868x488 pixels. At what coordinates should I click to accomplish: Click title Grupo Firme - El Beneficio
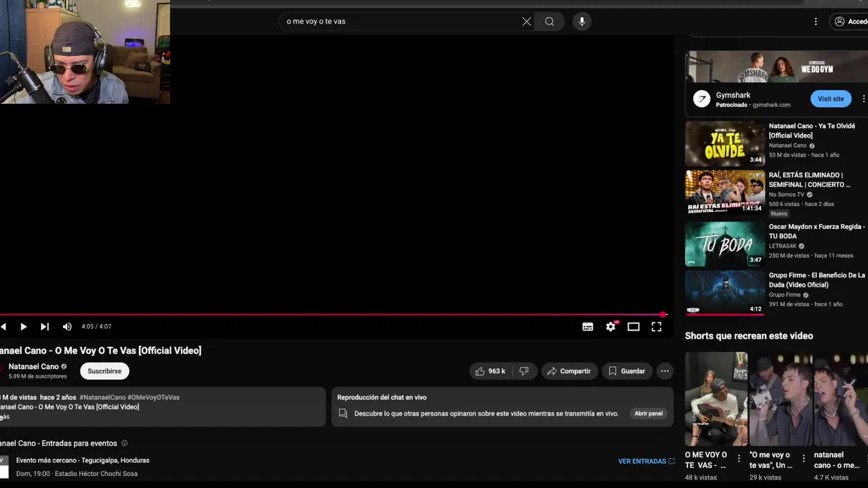pyautogui.click(x=816, y=280)
